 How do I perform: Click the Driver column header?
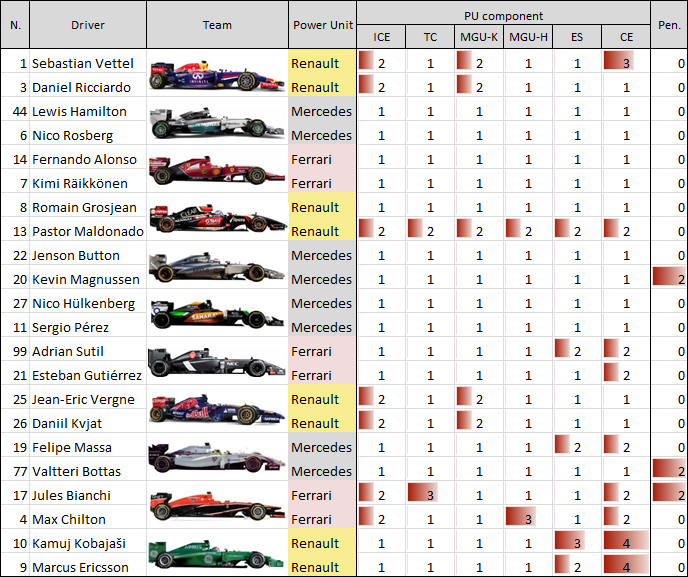(x=88, y=25)
